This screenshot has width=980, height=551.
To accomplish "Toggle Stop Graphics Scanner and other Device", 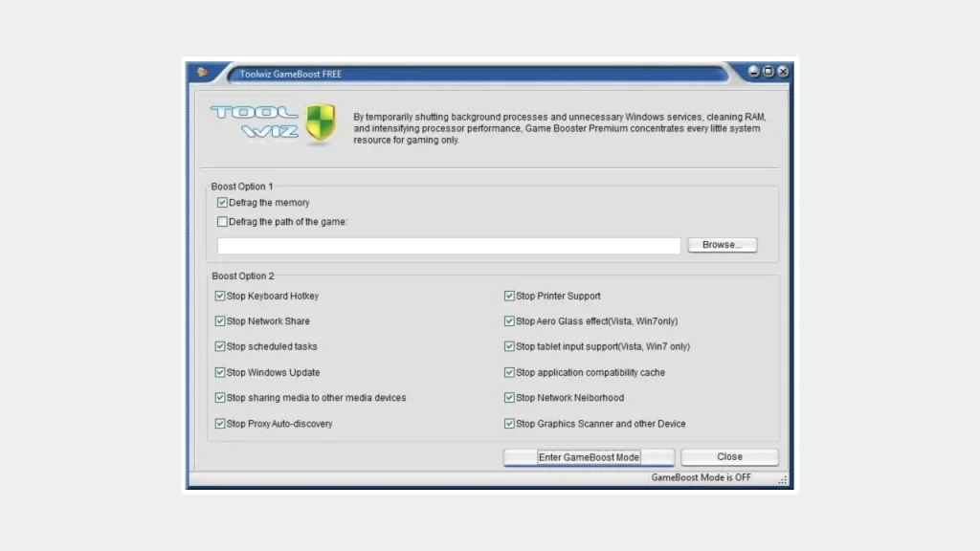I will [x=509, y=423].
